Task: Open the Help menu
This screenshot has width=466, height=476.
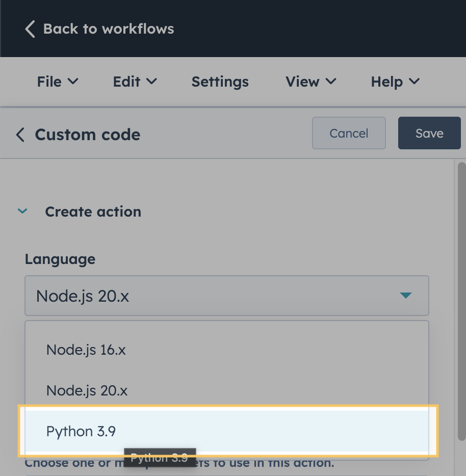Action: click(395, 82)
